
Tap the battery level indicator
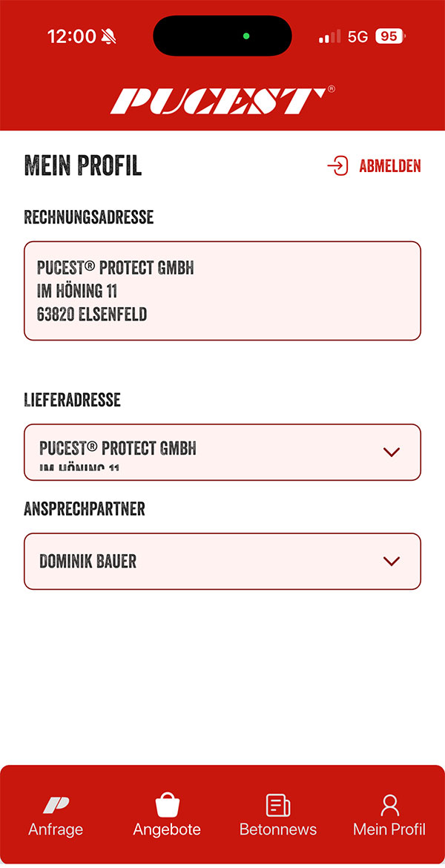(389, 36)
